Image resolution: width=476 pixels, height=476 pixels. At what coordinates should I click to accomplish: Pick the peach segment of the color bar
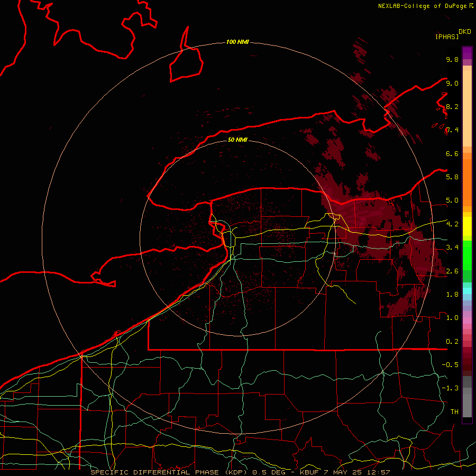(x=467, y=108)
